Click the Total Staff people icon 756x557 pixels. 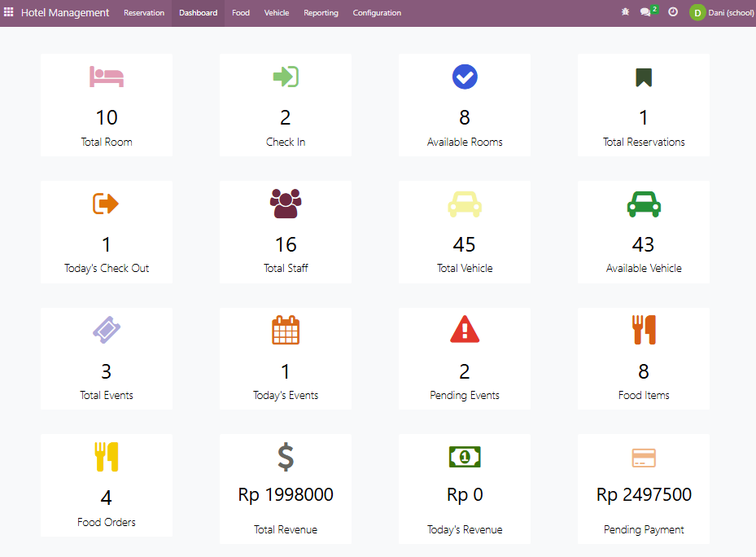pyautogui.click(x=286, y=204)
